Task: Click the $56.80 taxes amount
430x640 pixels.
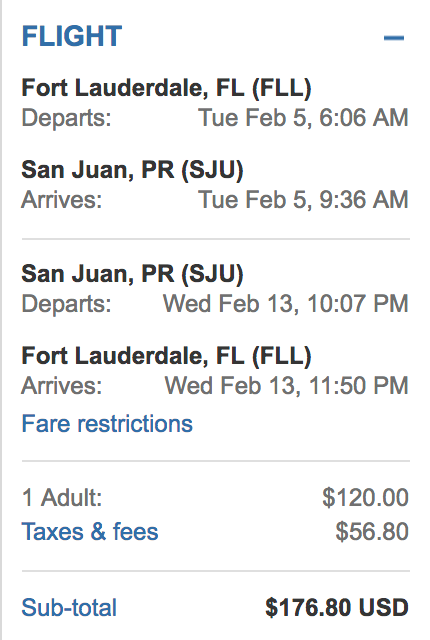Action: point(372,532)
